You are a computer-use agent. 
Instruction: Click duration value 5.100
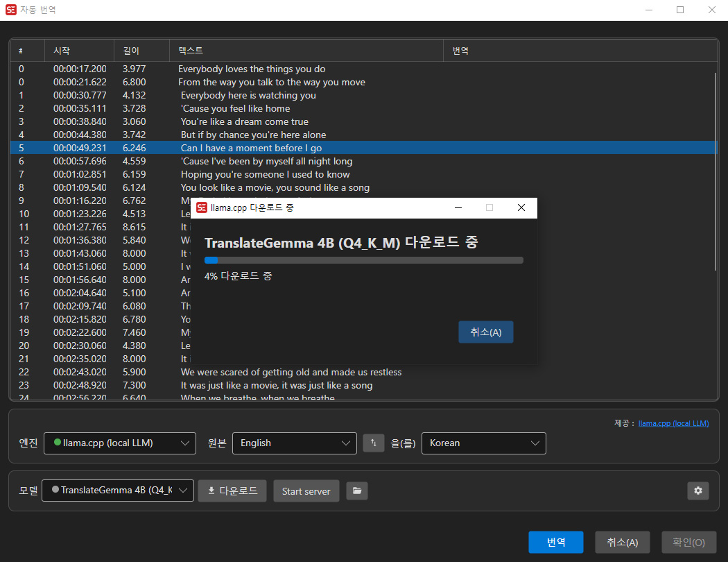point(135,293)
